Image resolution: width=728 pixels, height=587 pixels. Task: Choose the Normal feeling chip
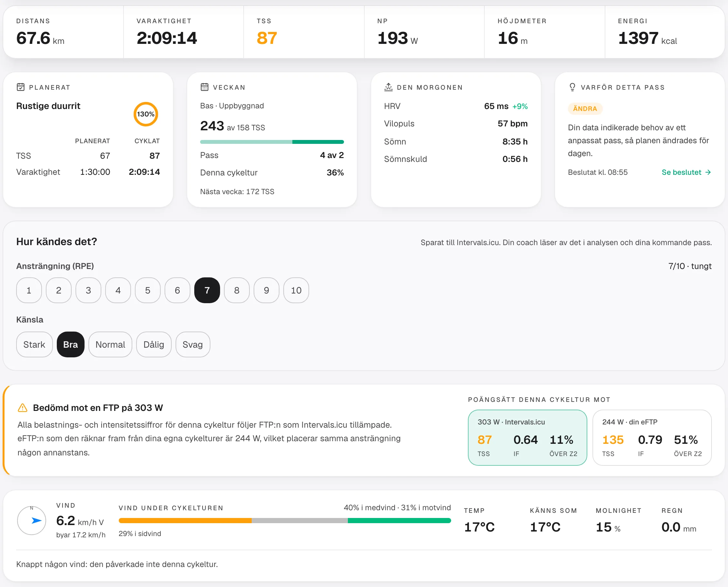click(x=110, y=344)
